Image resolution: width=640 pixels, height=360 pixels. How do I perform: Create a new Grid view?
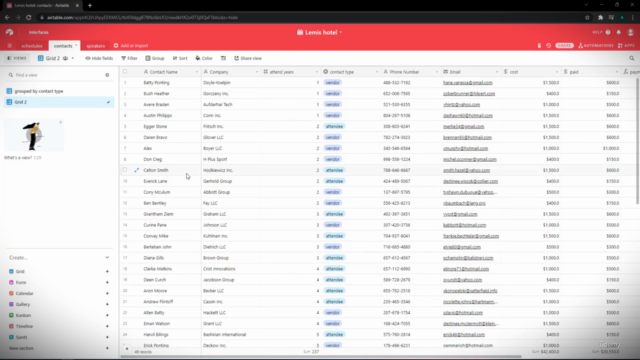(60, 271)
